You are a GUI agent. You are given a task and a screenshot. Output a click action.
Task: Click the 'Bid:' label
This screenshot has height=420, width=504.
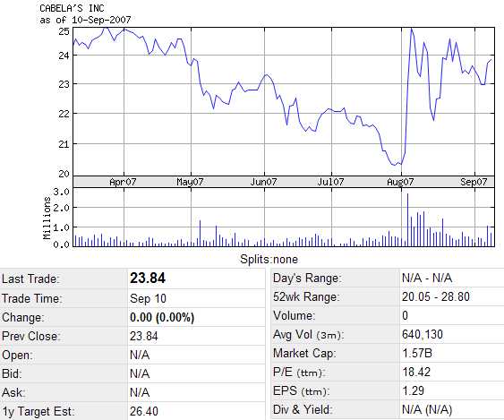click(12, 373)
